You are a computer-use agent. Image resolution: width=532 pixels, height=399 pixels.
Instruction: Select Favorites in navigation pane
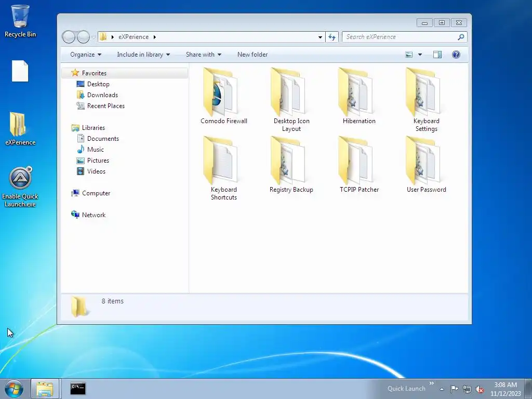tap(125, 73)
